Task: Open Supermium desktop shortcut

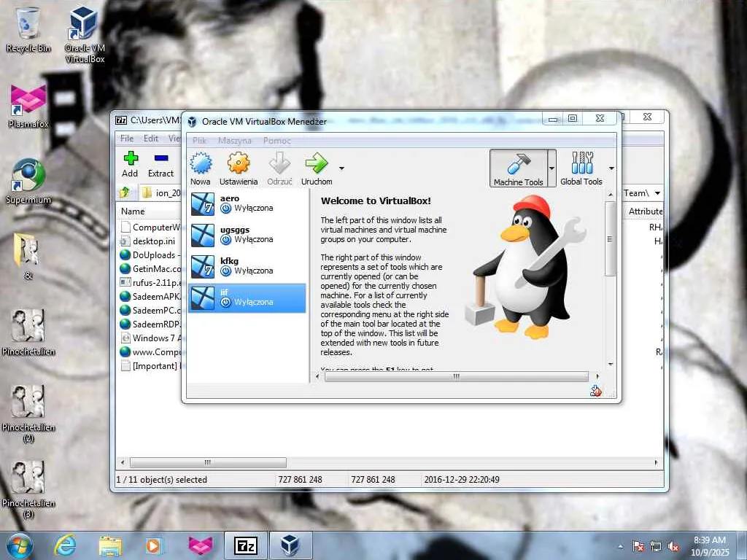Action: (28, 182)
